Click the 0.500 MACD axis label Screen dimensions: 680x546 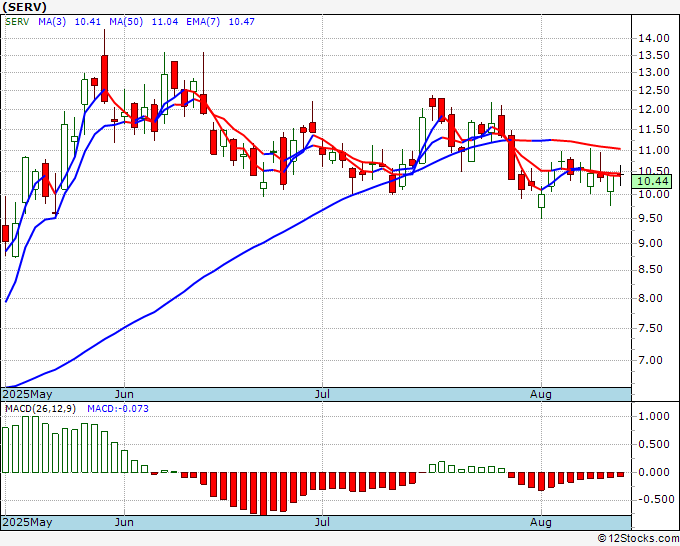[x=654, y=444]
